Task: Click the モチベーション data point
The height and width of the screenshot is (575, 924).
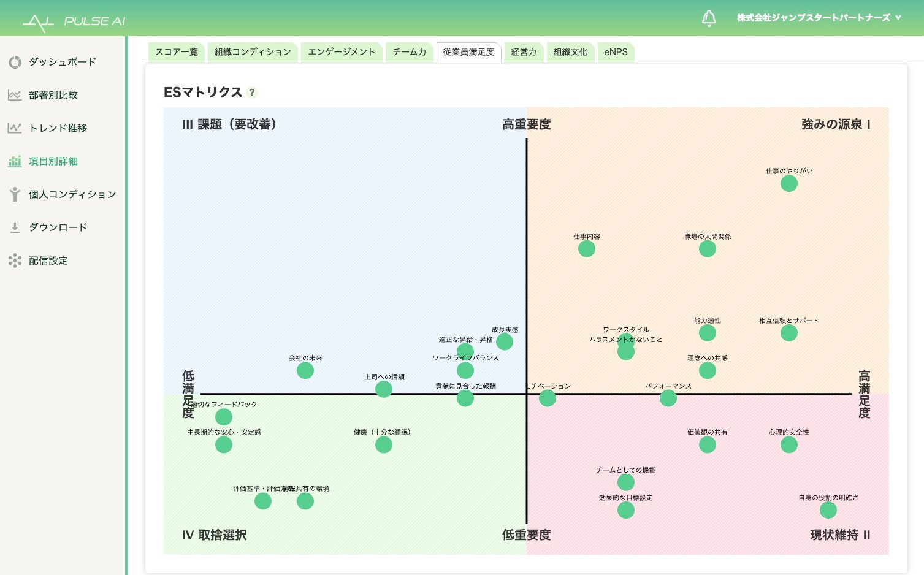Action: click(548, 398)
